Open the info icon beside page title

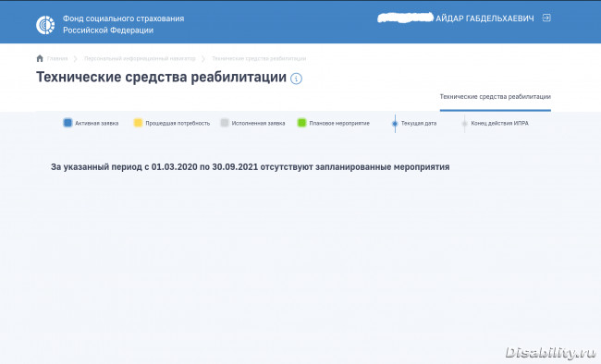[x=296, y=79]
